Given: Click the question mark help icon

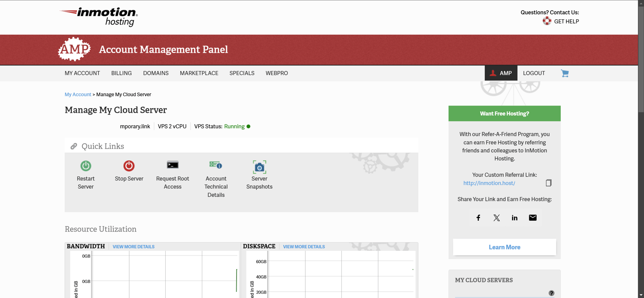Looking at the screenshot, I should [x=551, y=293].
